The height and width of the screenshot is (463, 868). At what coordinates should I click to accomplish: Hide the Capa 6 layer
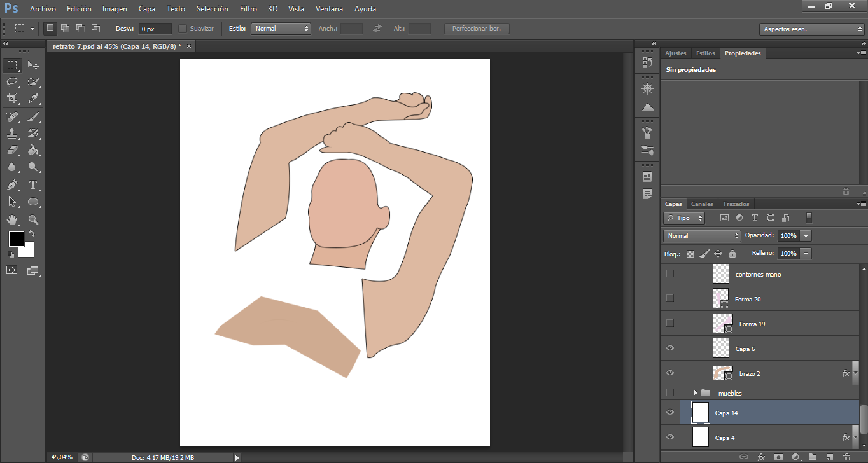click(x=669, y=349)
